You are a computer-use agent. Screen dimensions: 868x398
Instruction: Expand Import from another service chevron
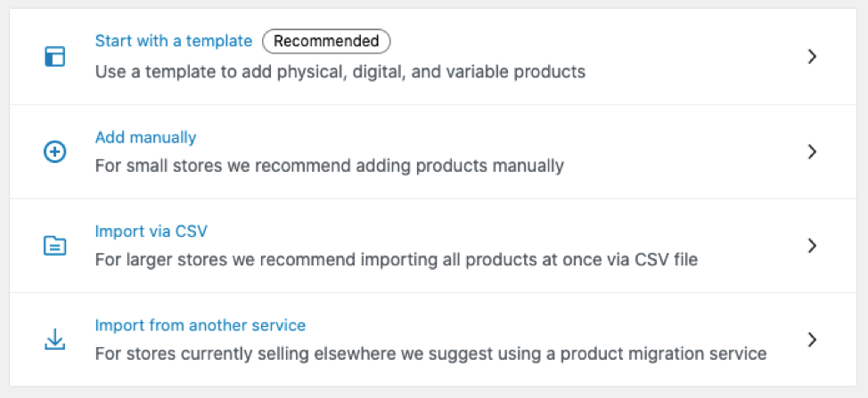pyautogui.click(x=811, y=339)
